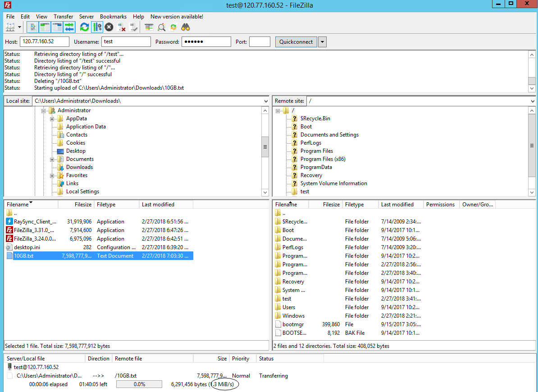The width and height of the screenshot is (538, 392).
Task: Click the Password input field
Action: [x=206, y=41]
